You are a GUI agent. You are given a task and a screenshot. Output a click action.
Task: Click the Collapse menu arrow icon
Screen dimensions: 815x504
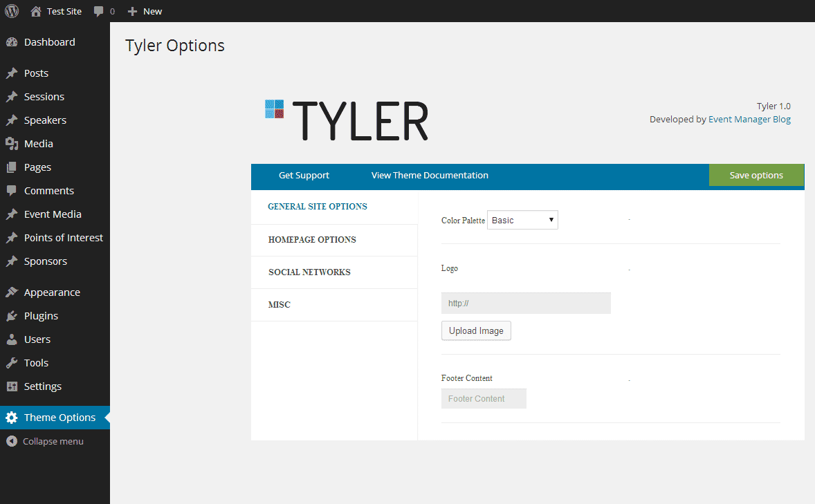[12, 441]
